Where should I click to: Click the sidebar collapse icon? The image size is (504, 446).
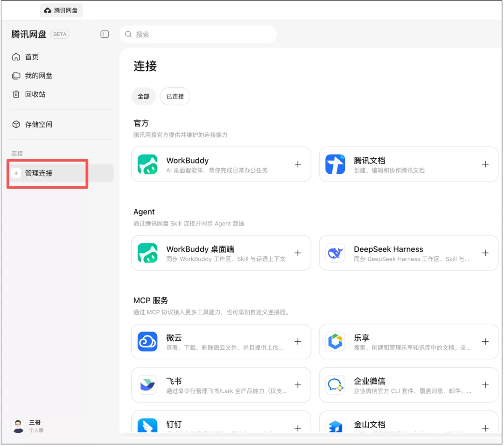click(x=105, y=34)
